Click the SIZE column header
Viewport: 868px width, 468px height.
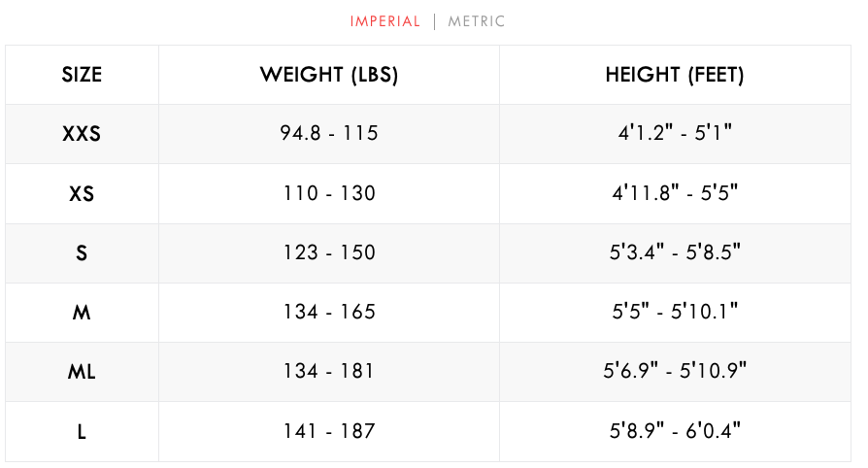click(x=82, y=75)
